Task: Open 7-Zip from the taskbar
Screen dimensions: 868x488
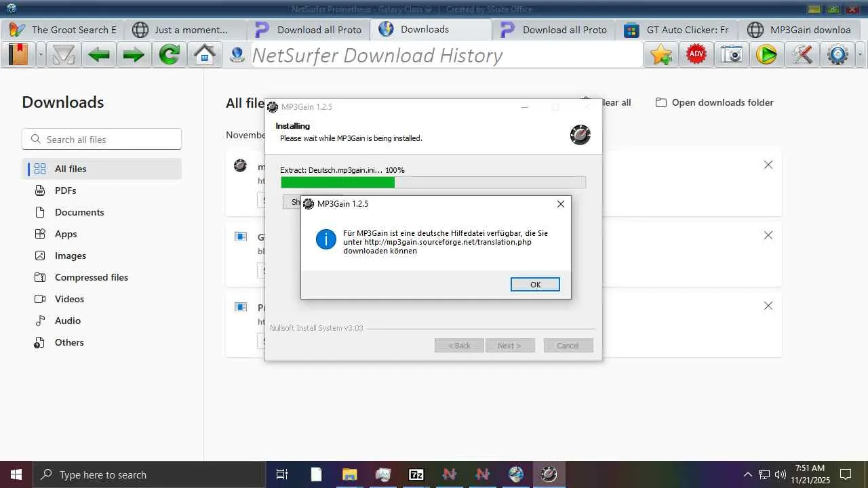Action: (x=416, y=474)
